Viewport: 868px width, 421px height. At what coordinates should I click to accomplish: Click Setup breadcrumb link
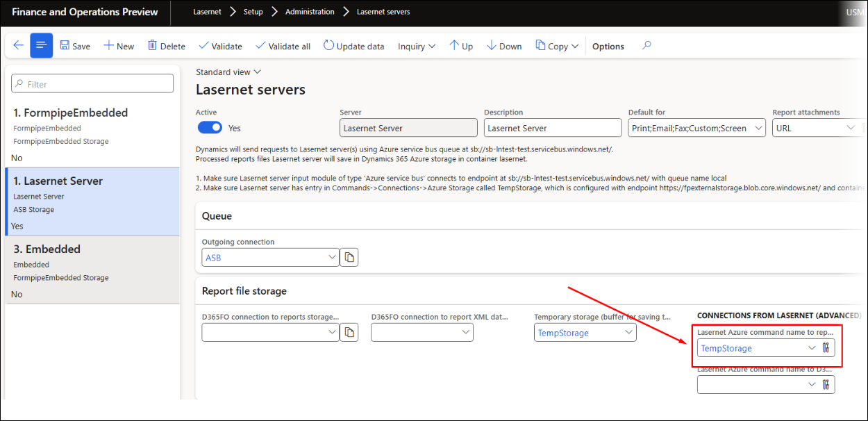pyautogui.click(x=253, y=12)
